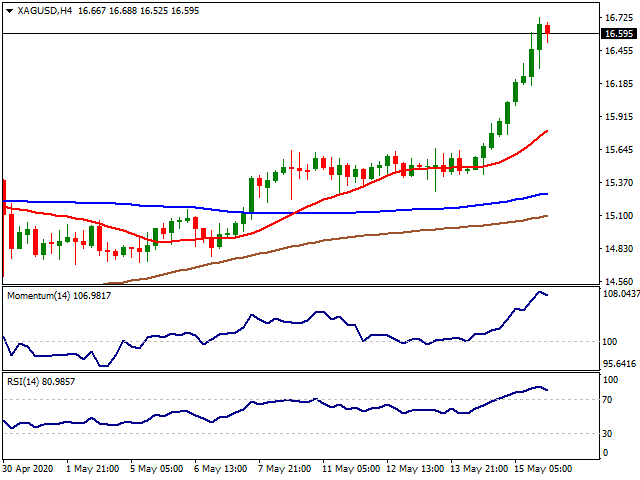Click the RSI 0 scale label

coord(605,452)
